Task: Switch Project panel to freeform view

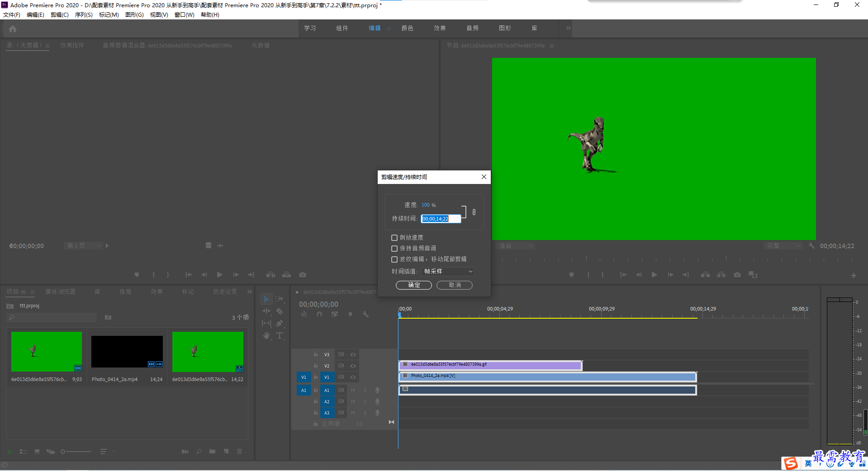Action: point(50,452)
